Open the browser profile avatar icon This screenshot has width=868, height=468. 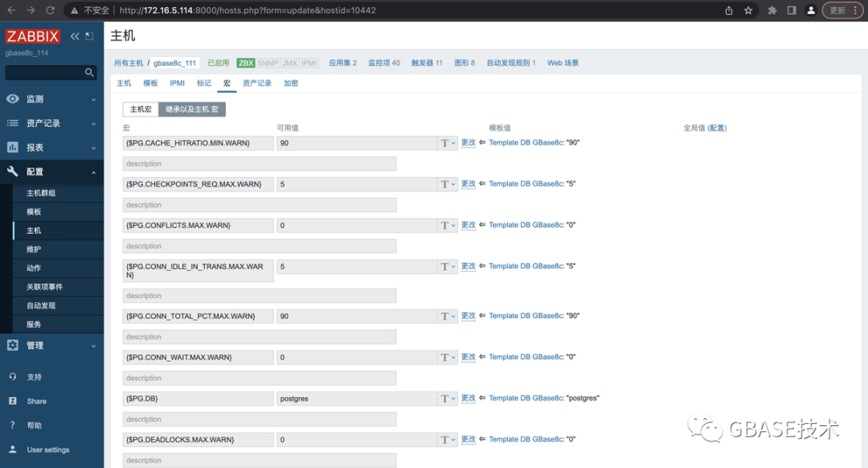pyautogui.click(x=811, y=10)
